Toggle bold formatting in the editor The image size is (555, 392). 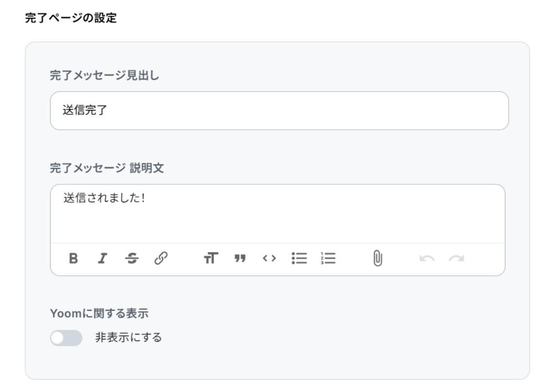[73, 258]
